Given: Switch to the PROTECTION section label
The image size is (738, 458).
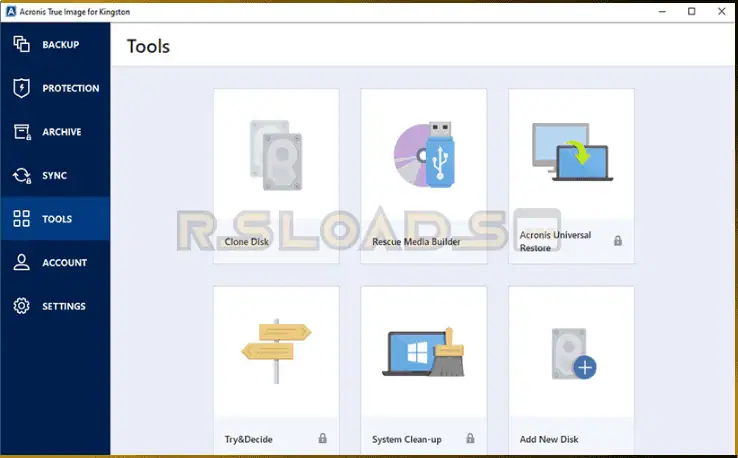Looking at the screenshot, I should coord(71,88).
